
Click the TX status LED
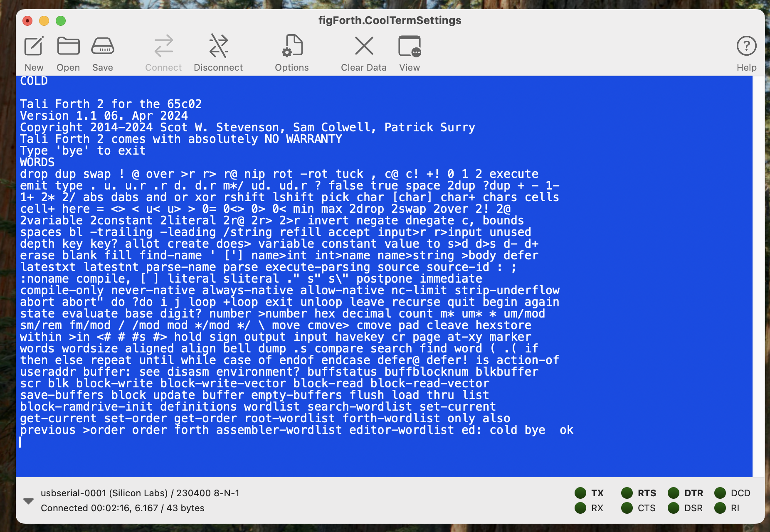[580, 493]
